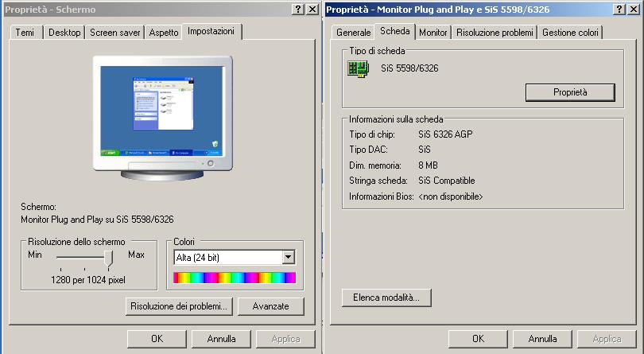Image resolution: width=644 pixels, height=354 pixels.
Task: Close the Monitor Plug and Play properties window
Action: pyautogui.click(x=634, y=9)
